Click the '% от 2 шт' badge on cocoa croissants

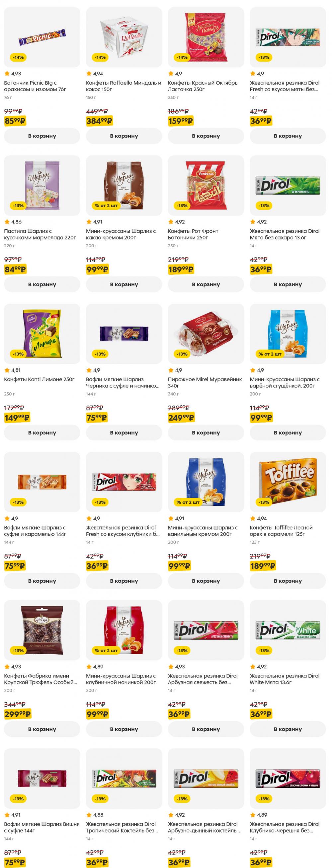[x=106, y=205]
